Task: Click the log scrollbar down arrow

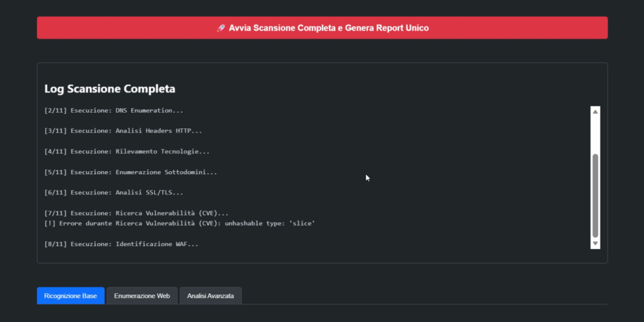Action: [595, 243]
